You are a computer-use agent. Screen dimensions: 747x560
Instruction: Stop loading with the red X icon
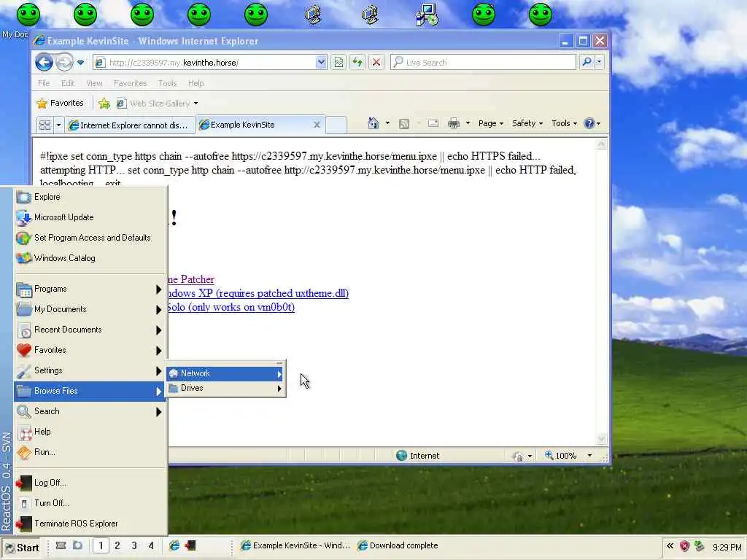pos(376,63)
